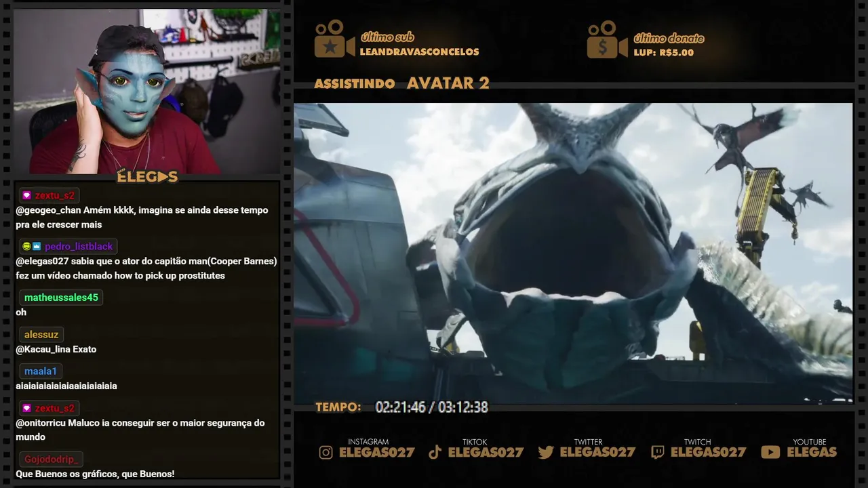Screen dimensions: 868x488
Task: Click the TikTok logo icon
Action: coord(435,452)
